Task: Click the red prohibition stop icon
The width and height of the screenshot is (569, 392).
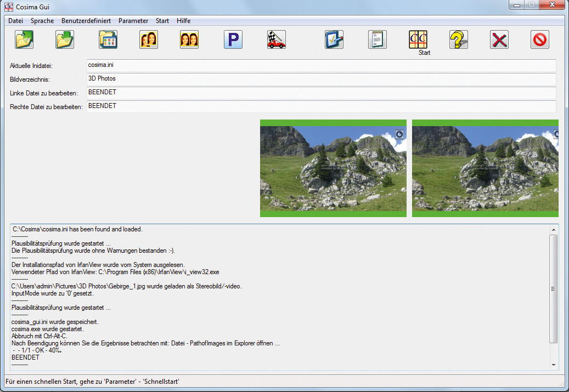Action: [x=540, y=39]
